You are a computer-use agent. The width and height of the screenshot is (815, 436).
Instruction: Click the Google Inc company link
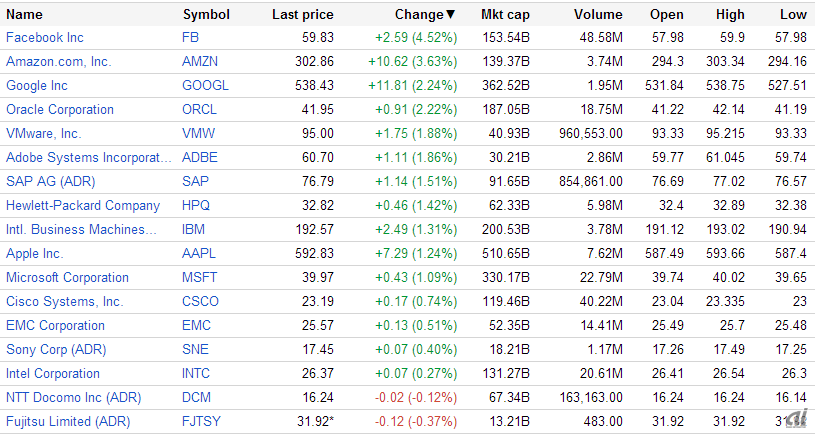point(37,86)
